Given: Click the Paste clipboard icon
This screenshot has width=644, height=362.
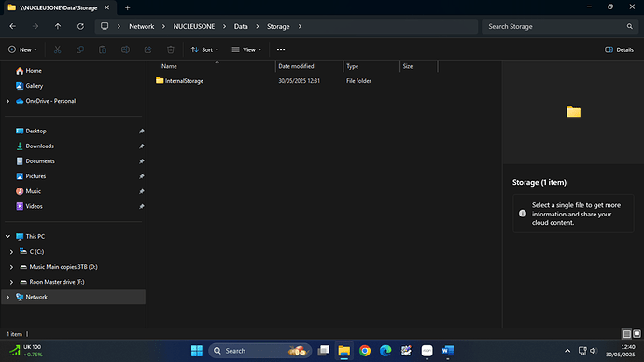Looking at the screenshot, I should [x=103, y=49].
